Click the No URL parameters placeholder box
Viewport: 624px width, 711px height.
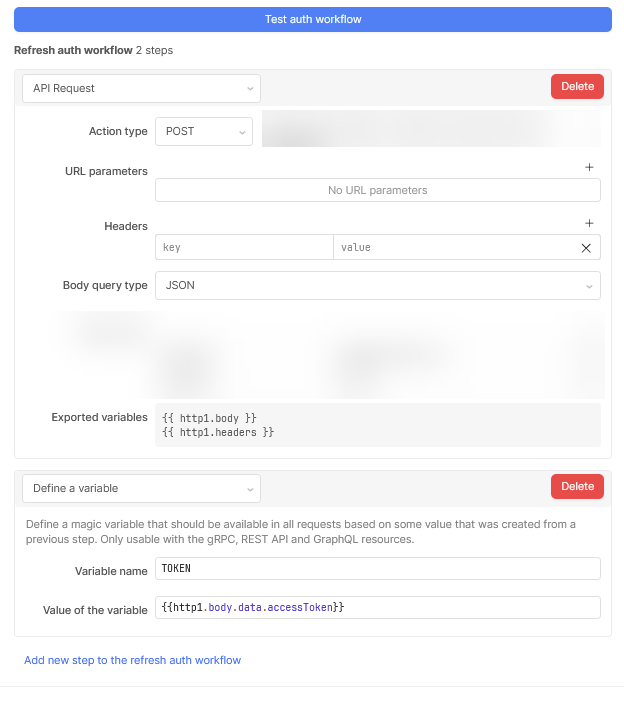[377, 190]
